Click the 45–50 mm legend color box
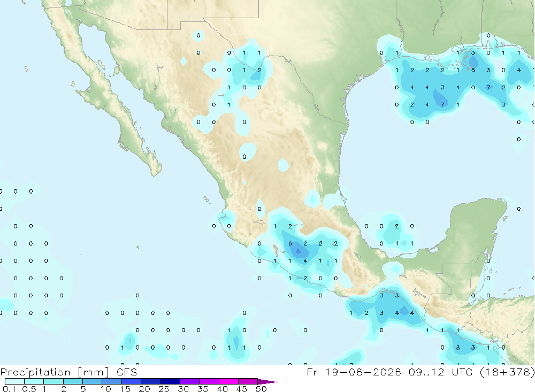This screenshot has width=535, height=392. (248, 381)
